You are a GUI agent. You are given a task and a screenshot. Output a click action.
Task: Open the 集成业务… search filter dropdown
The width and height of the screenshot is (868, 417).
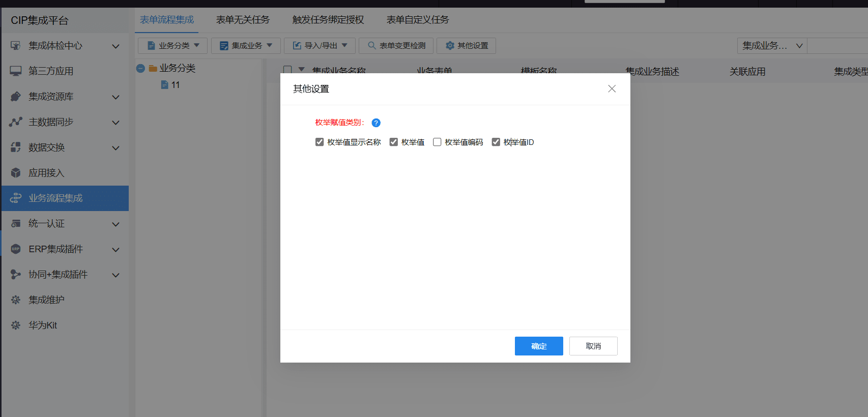coord(772,46)
